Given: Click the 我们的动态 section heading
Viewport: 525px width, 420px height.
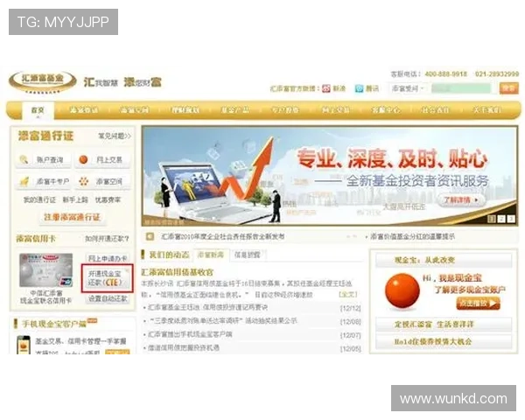Looking at the screenshot, I should pos(169,255).
